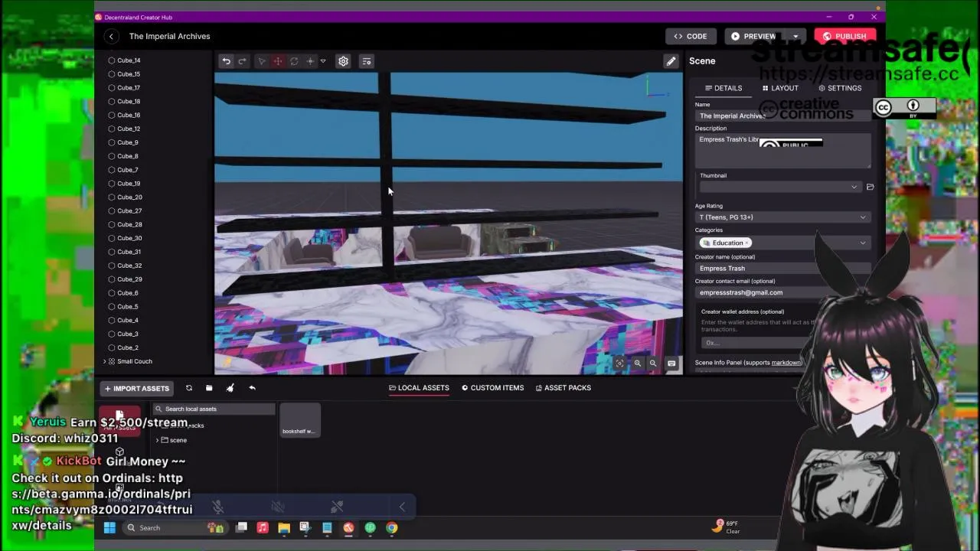Open the markdown link in Scene Info Panel
Viewport: 980px width, 551px height.
point(786,363)
